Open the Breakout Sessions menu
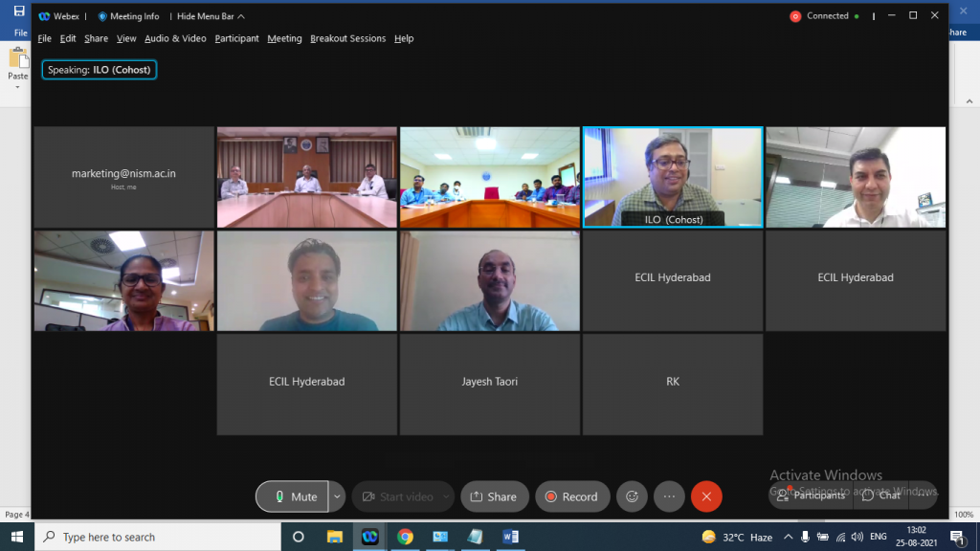980x551 pixels. click(x=347, y=38)
